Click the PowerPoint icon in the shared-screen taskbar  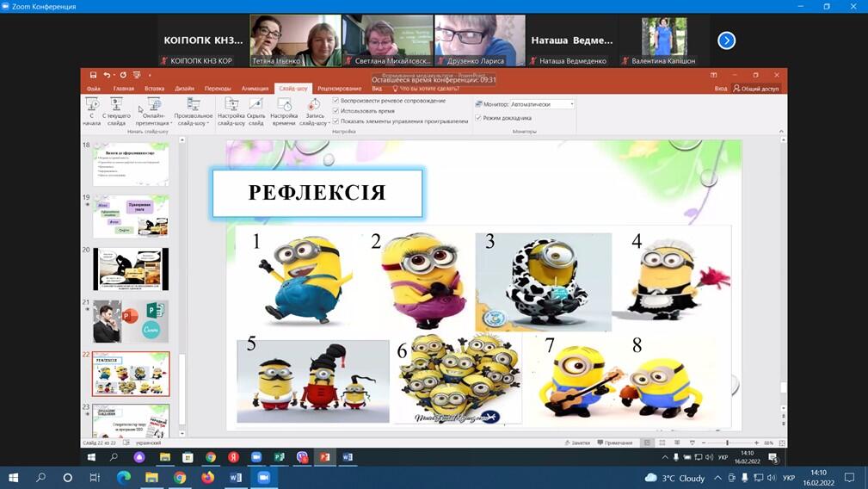(324, 457)
